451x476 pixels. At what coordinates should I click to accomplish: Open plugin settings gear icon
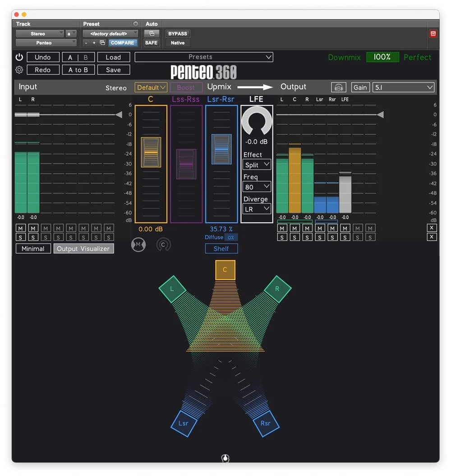click(19, 70)
